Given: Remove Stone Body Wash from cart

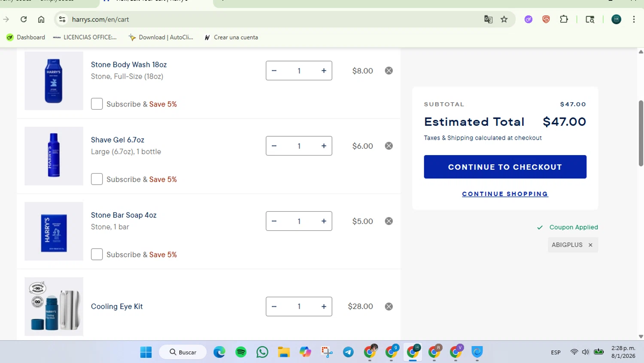Looking at the screenshot, I should coord(389,70).
